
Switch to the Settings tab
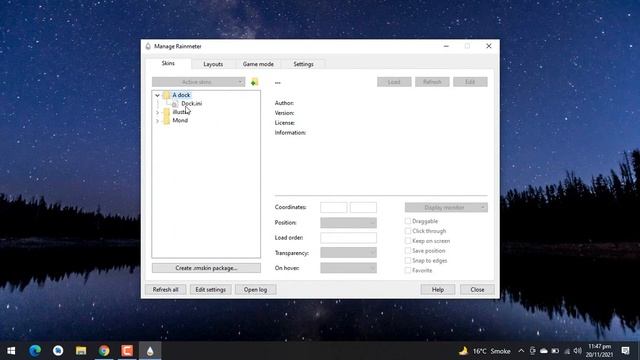tap(303, 64)
